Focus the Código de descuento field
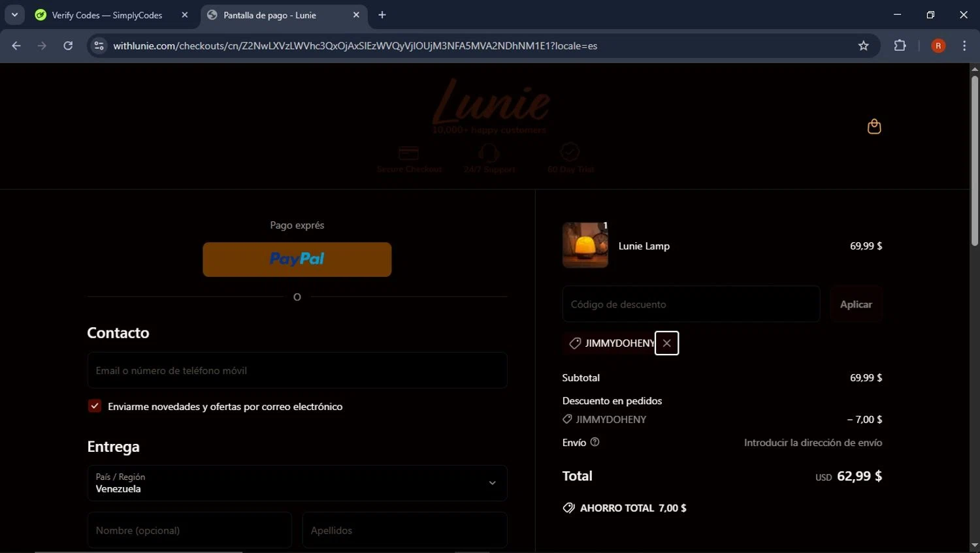This screenshot has height=553, width=980. coord(691,304)
